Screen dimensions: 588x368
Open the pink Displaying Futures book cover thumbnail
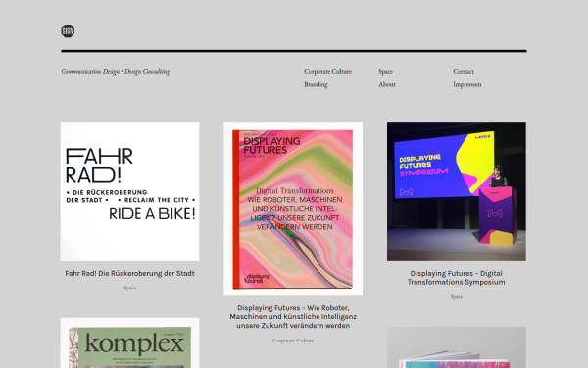(293, 208)
